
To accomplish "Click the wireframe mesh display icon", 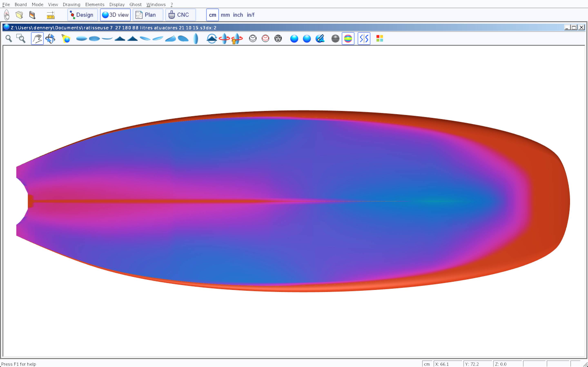I will tap(278, 39).
